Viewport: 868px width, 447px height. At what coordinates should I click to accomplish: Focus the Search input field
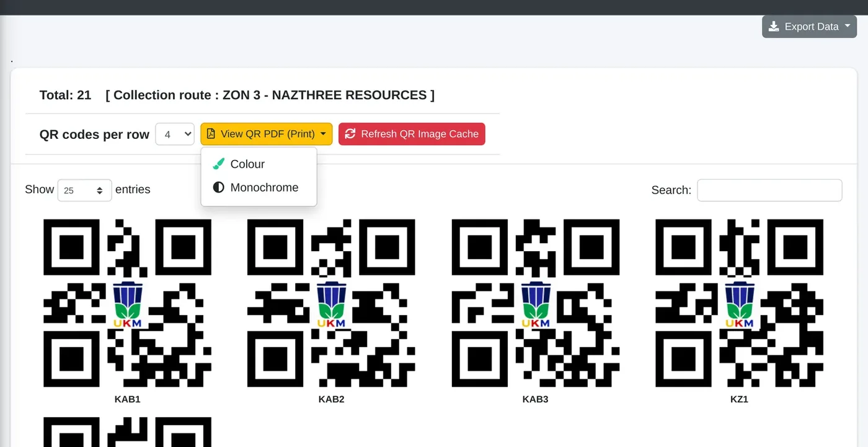(x=769, y=190)
